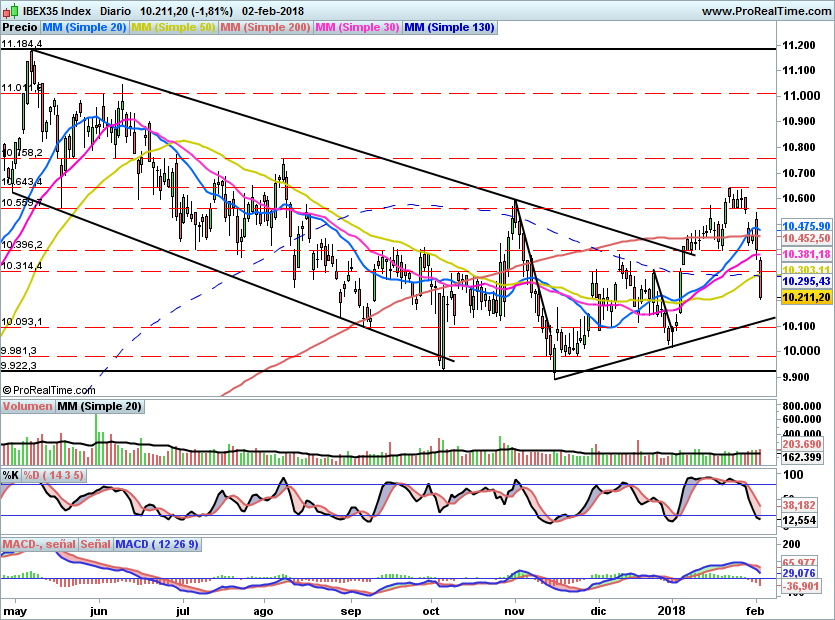The height and width of the screenshot is (620, 835).
Task: Toggle the Volumen label display
Action: 27,406
